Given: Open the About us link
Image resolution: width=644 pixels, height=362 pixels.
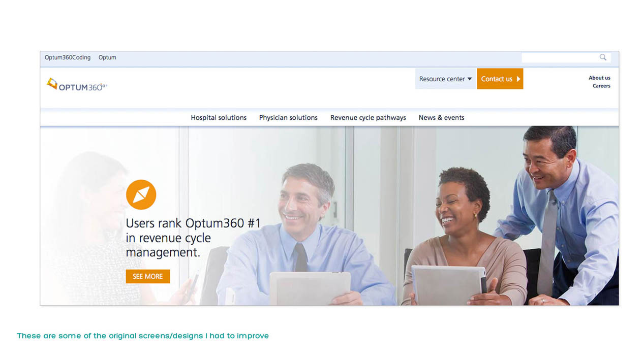Looking at the screenshot, I should pos(599,78).
